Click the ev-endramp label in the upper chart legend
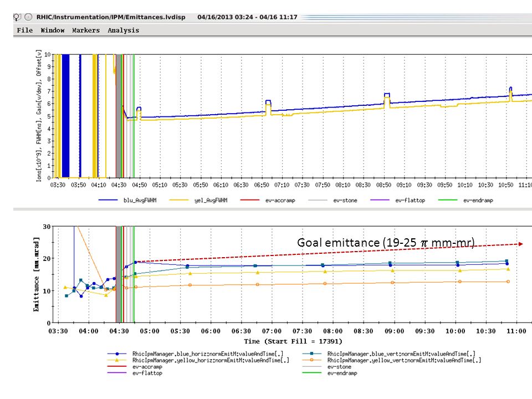Viewport: 532px width, 399px height. click(478, 200)
